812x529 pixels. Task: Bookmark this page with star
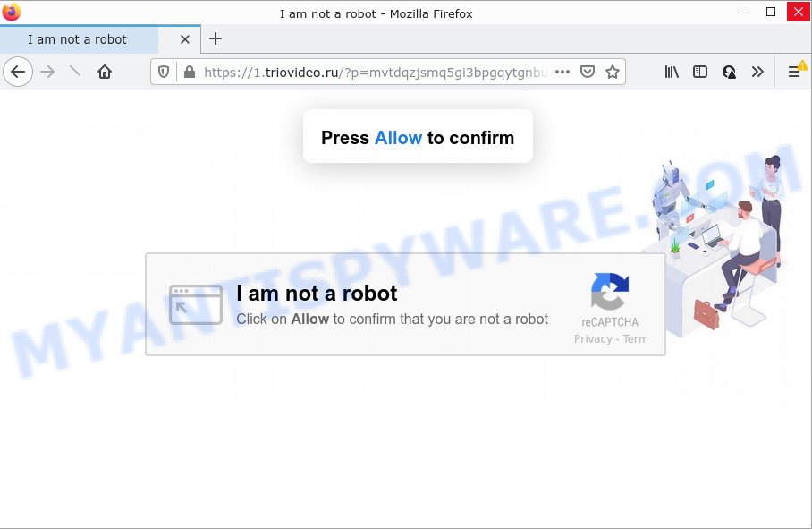click(x=613, y=72)
